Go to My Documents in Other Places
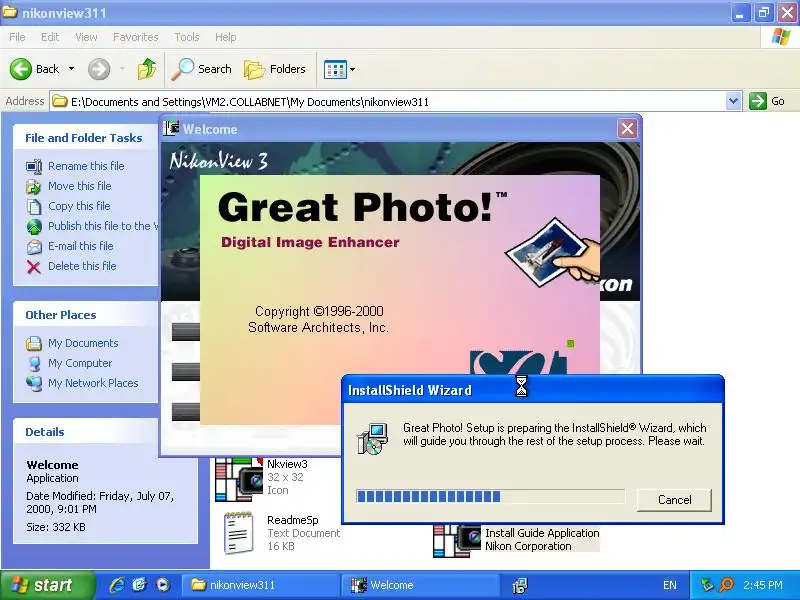 pos(83,343)
